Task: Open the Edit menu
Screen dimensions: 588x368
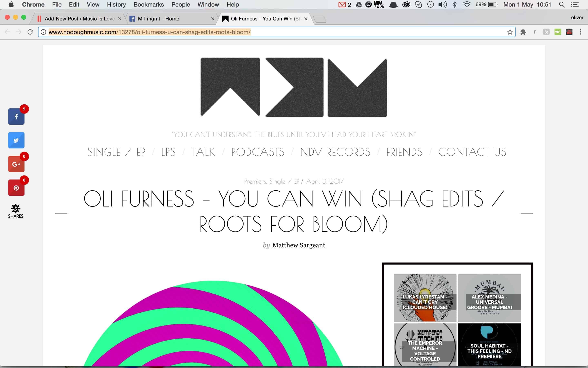Action: tap(74, 4)
